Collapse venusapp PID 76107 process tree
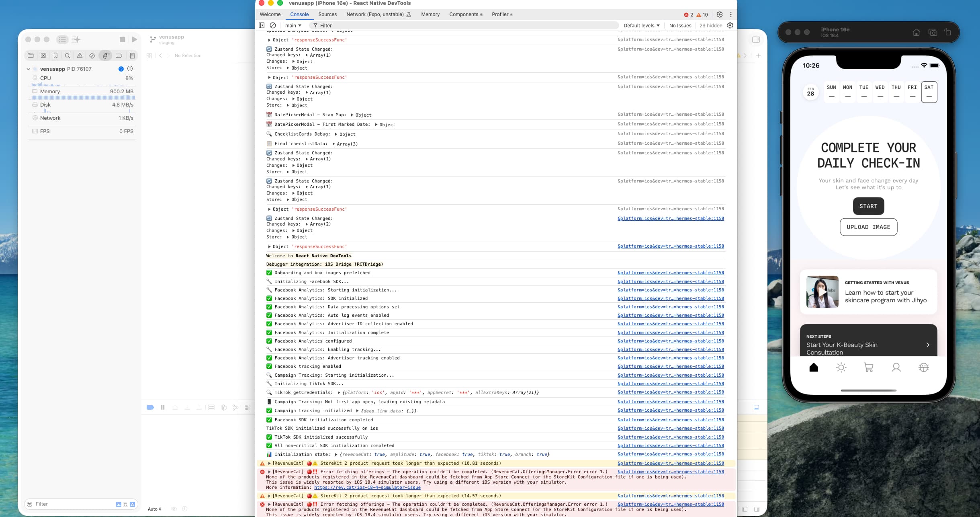Screen dimensions: 980x517 point(28,69)
